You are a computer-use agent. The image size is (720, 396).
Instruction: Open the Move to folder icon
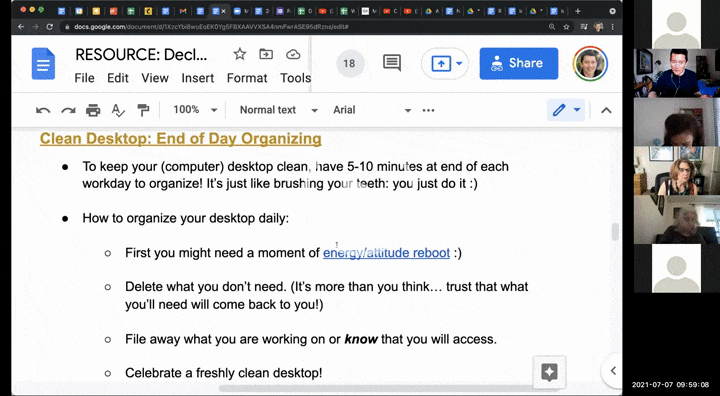coord(266,54)
